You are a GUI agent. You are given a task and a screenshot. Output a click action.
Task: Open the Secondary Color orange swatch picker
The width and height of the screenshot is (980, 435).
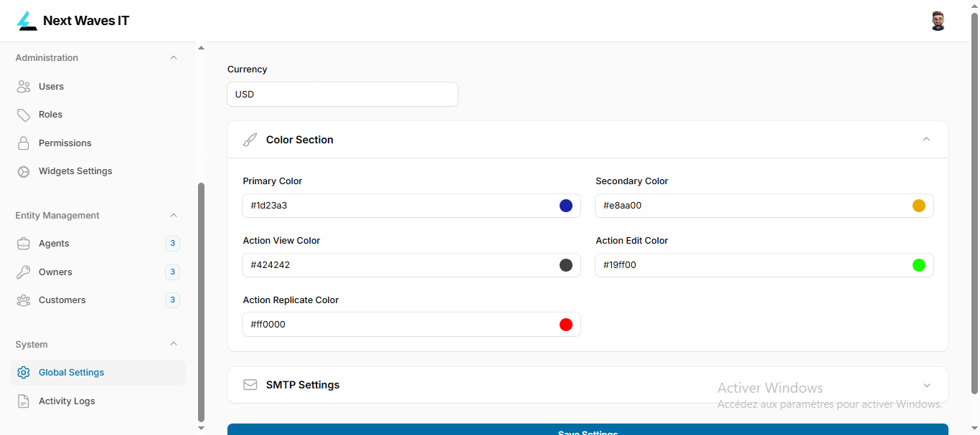919,206
